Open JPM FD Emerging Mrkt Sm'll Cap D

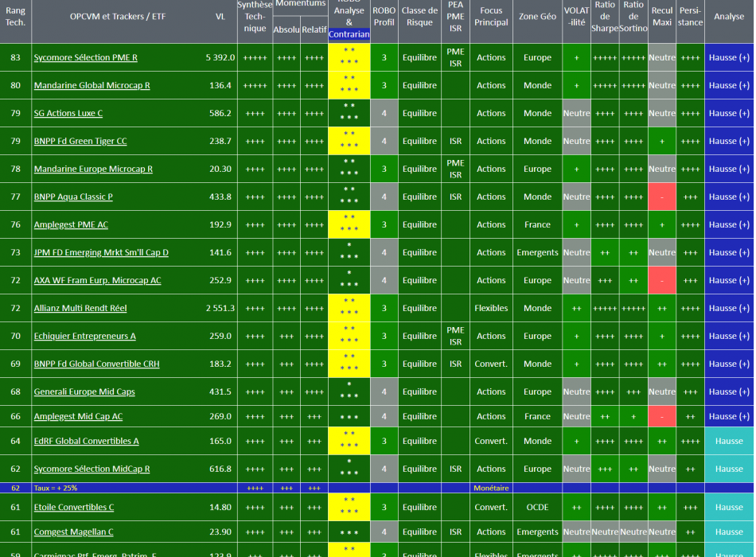click(x=101, y=253)
